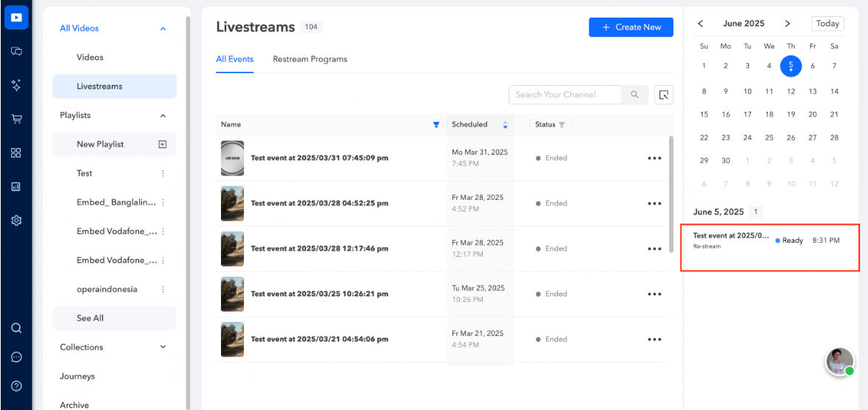Click the selection cursor icon next to search
The width and height of the screenshot is (868, 410).
664,95
